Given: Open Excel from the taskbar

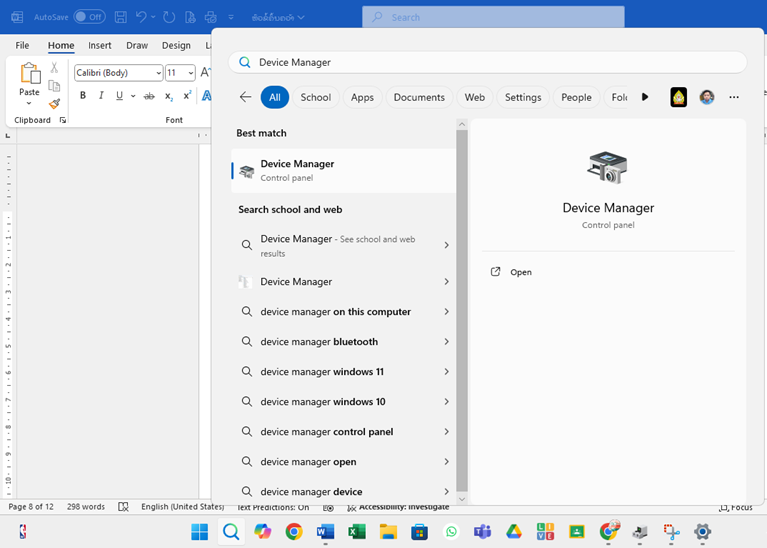Looking at the screenshot, I should [x=357, y=532].
